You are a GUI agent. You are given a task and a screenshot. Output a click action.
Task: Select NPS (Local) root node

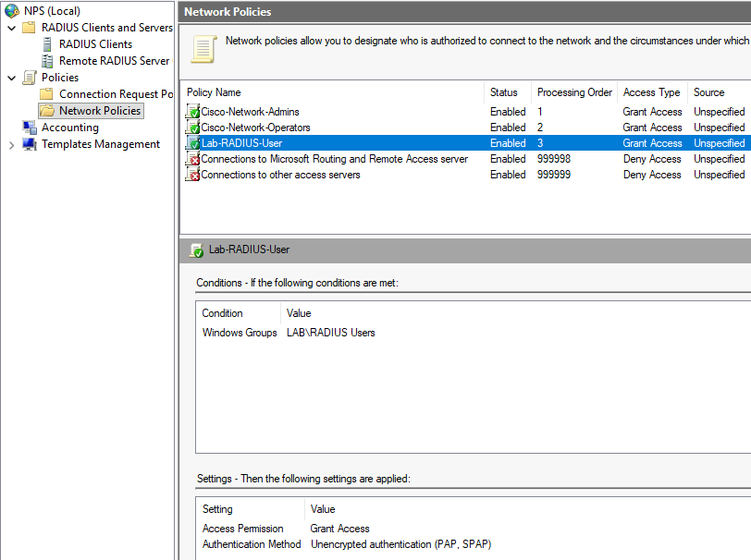click(52, 10)
